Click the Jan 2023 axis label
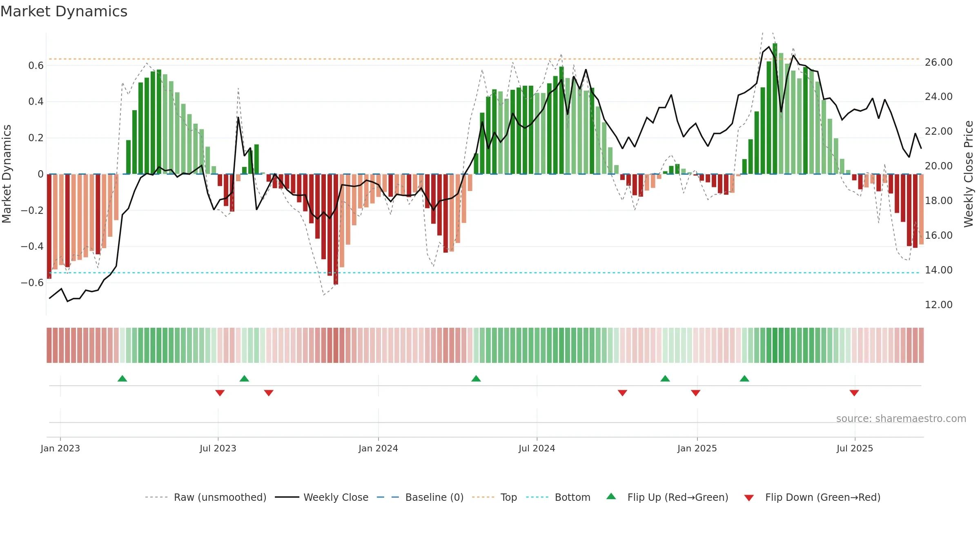Screen dimensions: 980x551 click(60, 448)
